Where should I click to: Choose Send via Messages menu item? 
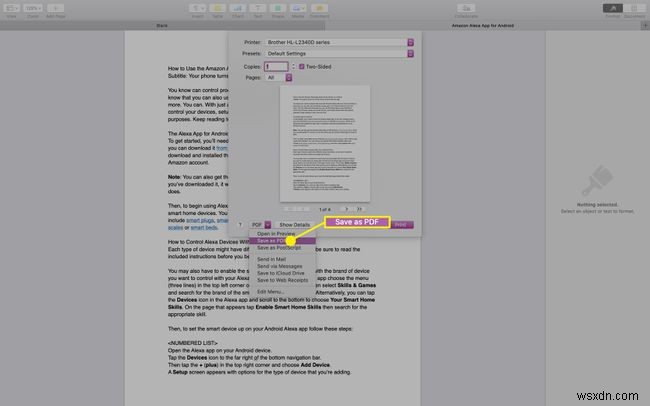(x=282, y=266)
